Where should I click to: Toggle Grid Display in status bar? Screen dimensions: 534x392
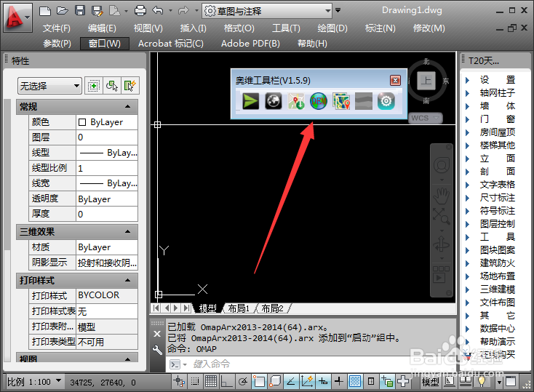point(211,381)
